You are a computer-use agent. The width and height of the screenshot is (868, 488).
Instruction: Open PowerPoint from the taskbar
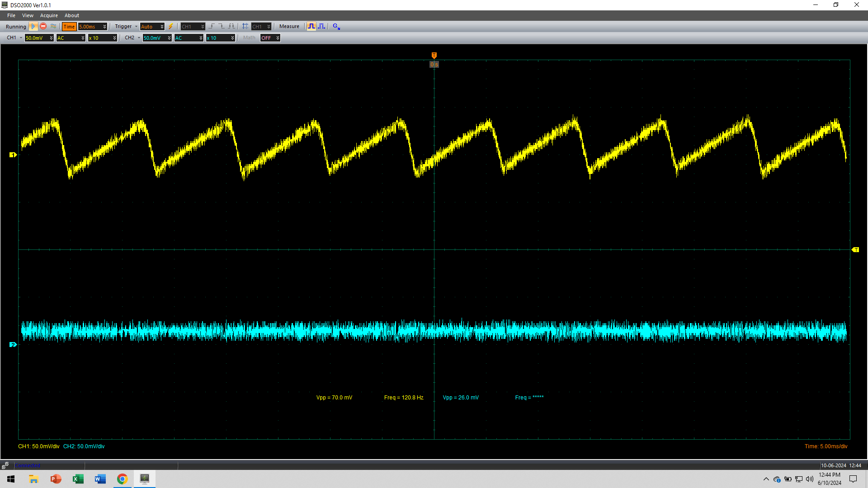(x=56, y=479)
